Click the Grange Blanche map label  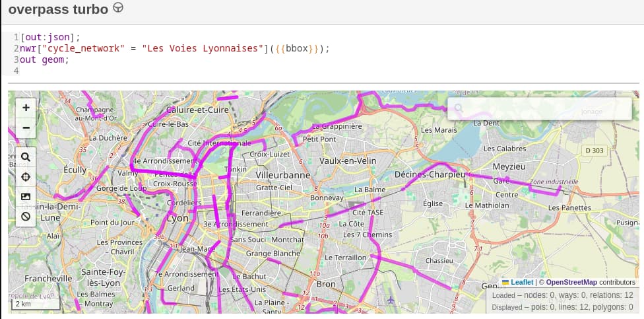[x=273, y=254]
